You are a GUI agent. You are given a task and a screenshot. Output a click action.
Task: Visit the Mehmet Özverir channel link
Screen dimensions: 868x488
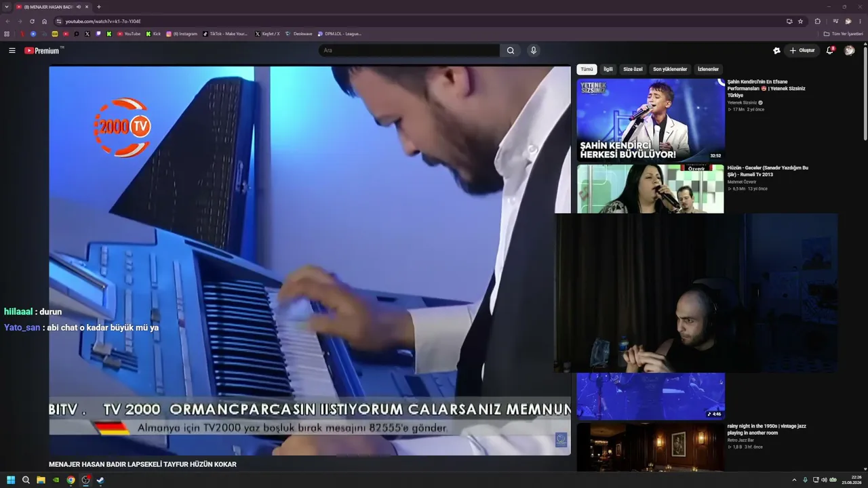742,182
